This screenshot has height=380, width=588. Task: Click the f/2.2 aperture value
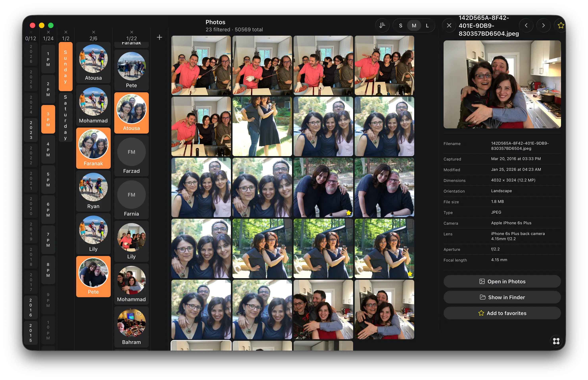[495, 249]
